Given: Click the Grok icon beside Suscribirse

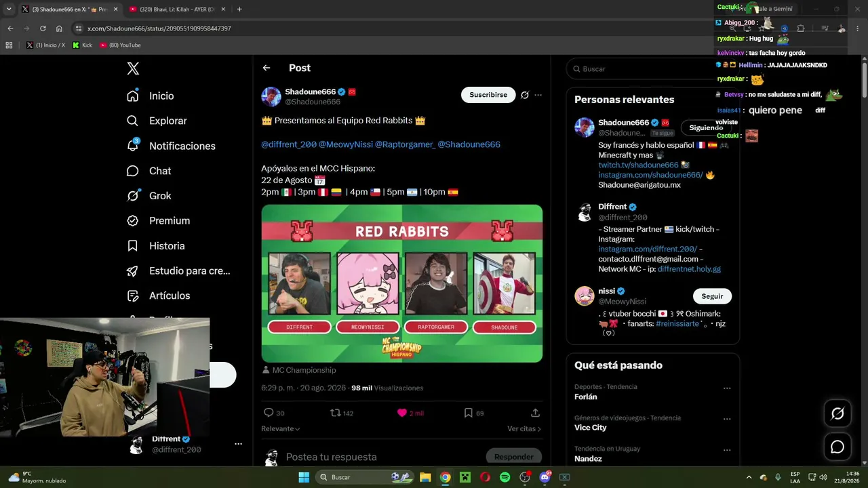Looking at the screenshot, I should click(524, 95).
